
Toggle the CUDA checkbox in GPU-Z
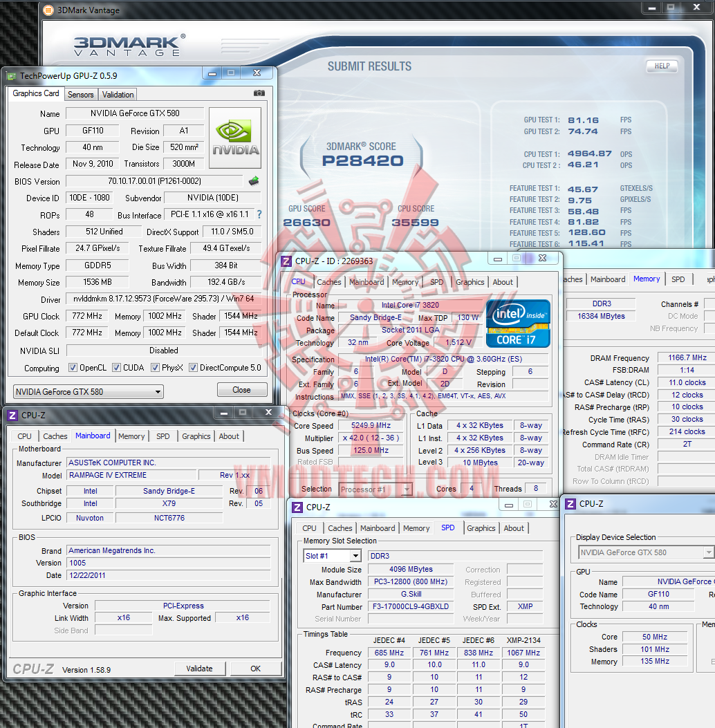tap(117, 368)
